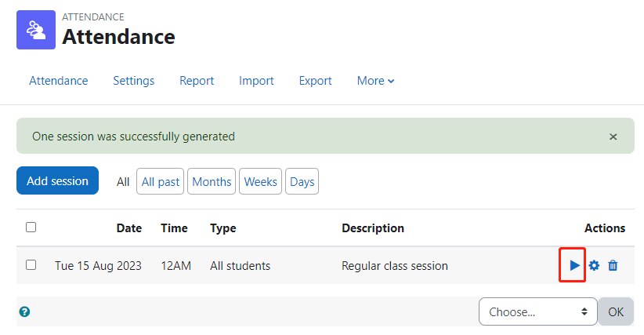Open the Choose... bulk action dropdown
This screenshot has height=335, width=644.
click(x=538, y=311)
